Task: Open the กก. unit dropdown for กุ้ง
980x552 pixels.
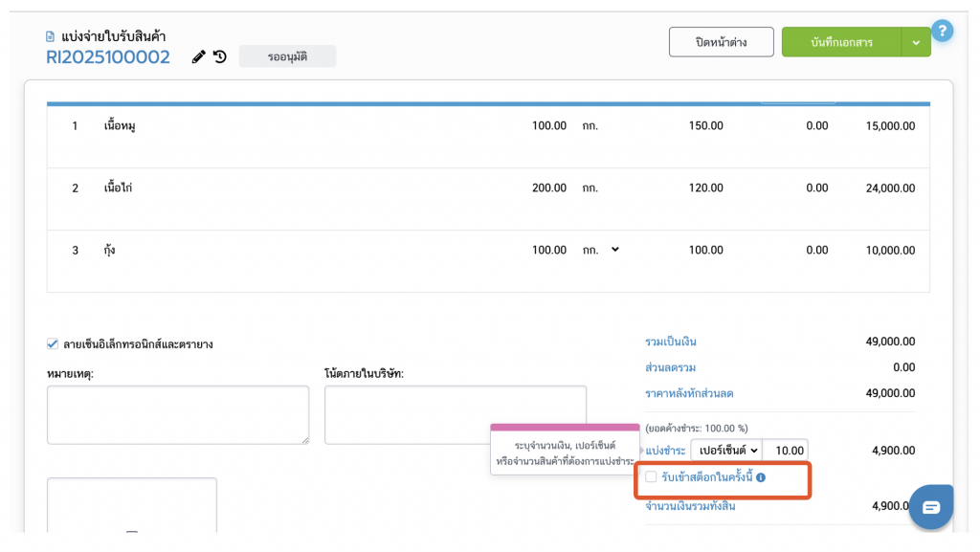Action: click(x=601, y=250)
